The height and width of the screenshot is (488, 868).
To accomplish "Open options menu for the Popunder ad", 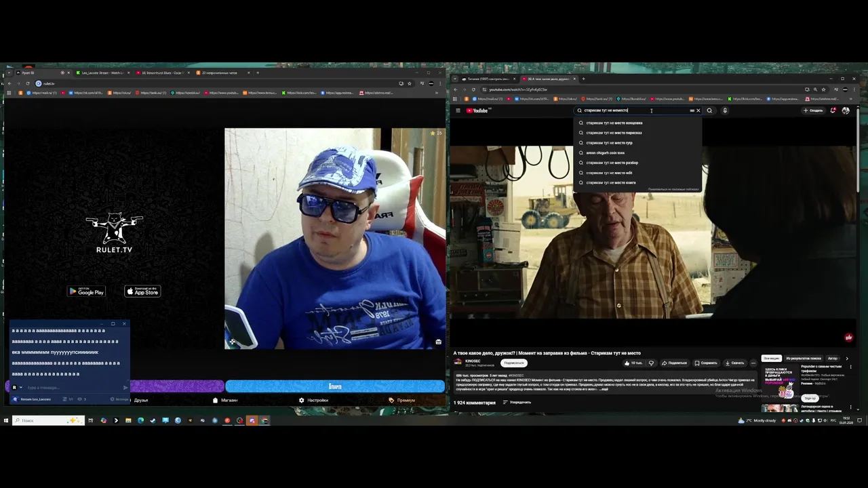I will pos(850,367).
